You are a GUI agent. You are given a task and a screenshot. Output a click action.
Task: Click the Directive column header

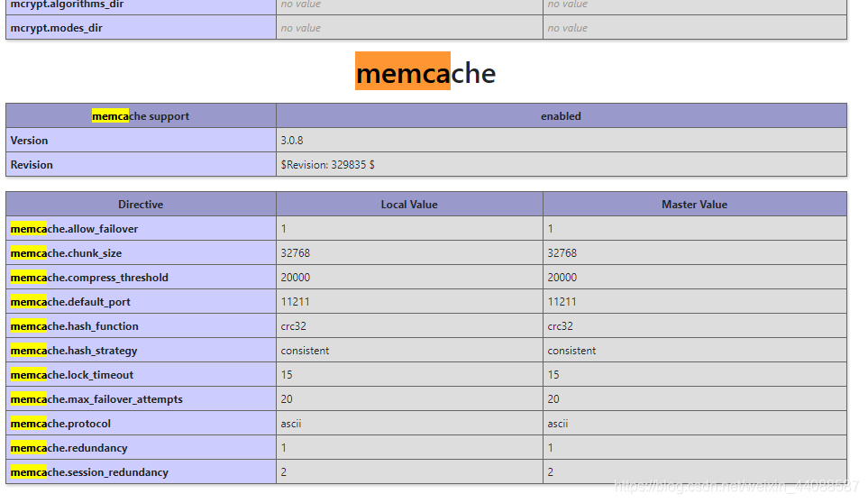(x=141, y=205)
